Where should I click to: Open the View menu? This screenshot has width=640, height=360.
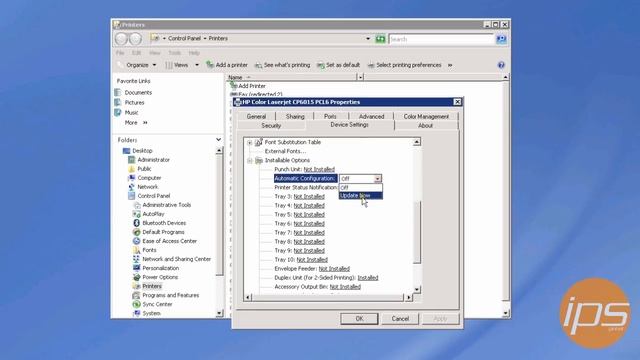[x=154, y=53]
